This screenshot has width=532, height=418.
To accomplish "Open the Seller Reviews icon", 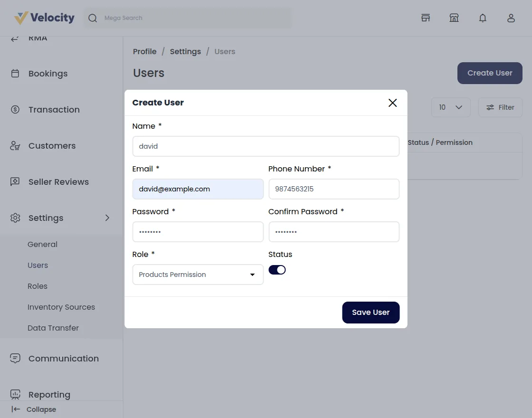I will click(x=15, y=181).
